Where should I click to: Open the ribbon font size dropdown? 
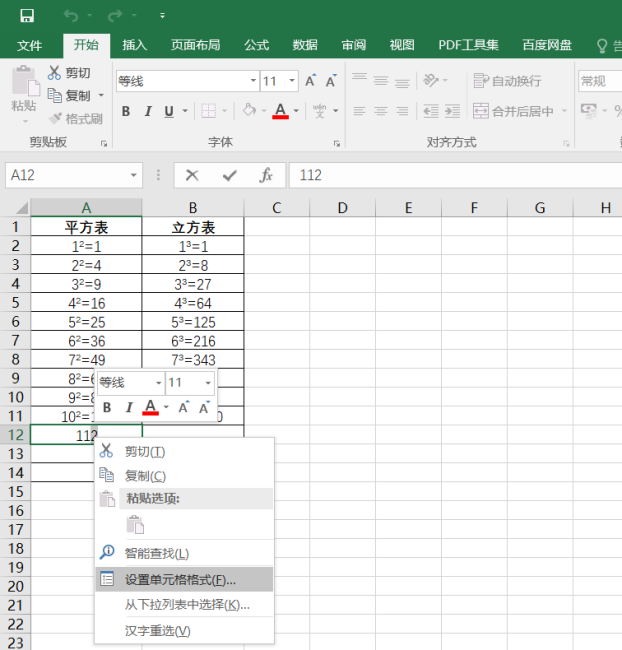(292, 80)
